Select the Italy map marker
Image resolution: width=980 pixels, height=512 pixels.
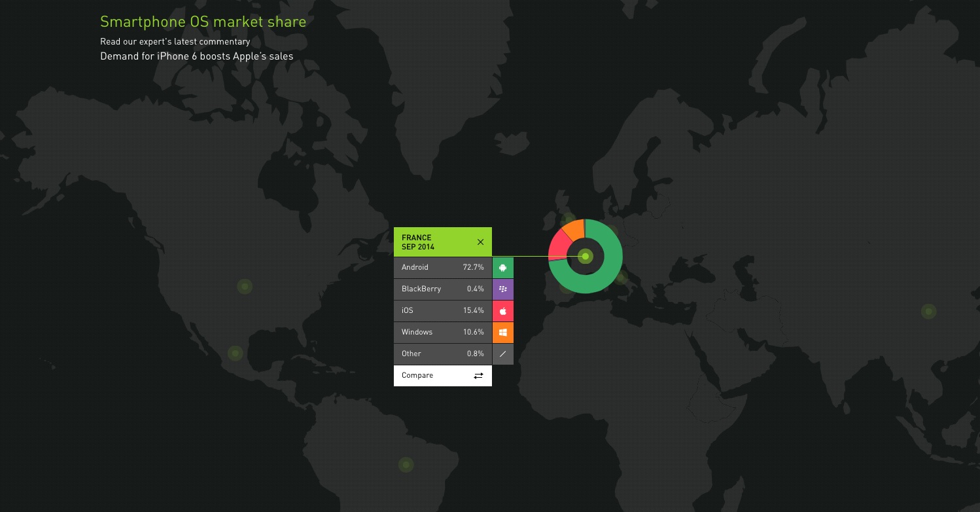(x=621, y=278)
